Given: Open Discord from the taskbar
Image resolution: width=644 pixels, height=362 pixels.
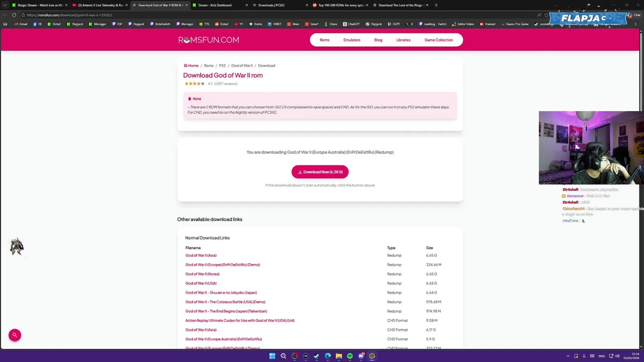Looking at the screenshot, I should 361,356.
